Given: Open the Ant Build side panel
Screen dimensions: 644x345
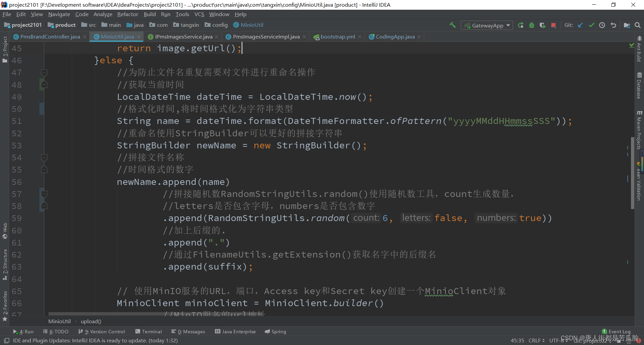Looking at the screenshot, I should click(x=639, y=49).
